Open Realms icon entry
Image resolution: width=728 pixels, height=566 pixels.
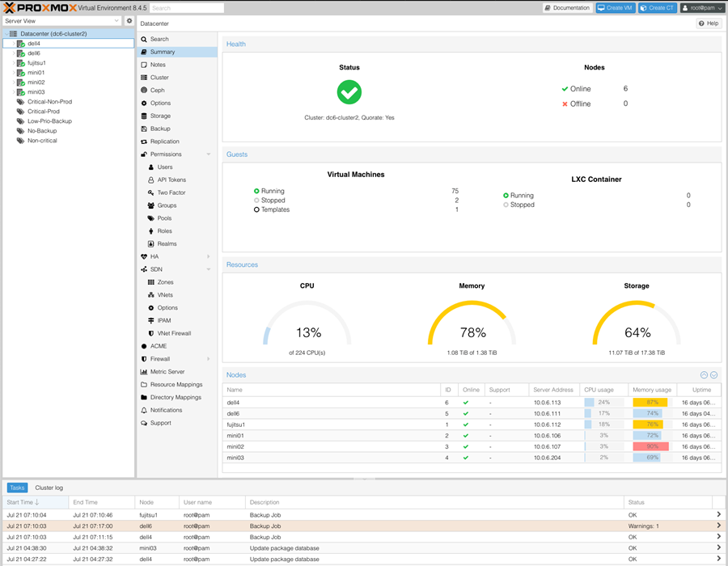pos(151,244)
